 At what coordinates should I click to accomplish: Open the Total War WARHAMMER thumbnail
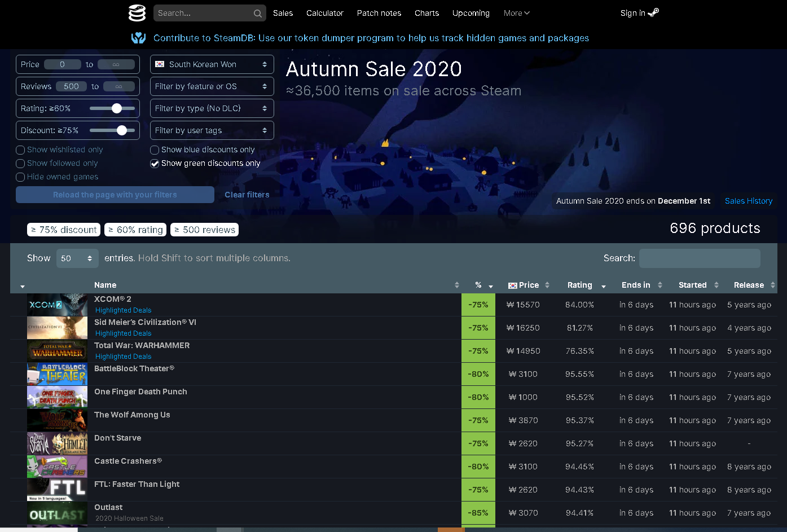[x=57, y=351]
